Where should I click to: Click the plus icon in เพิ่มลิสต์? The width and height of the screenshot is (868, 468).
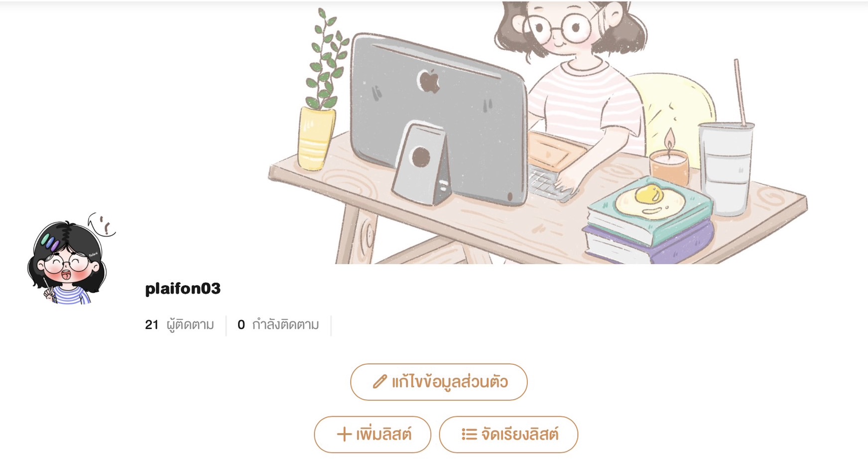click(344, 434)
